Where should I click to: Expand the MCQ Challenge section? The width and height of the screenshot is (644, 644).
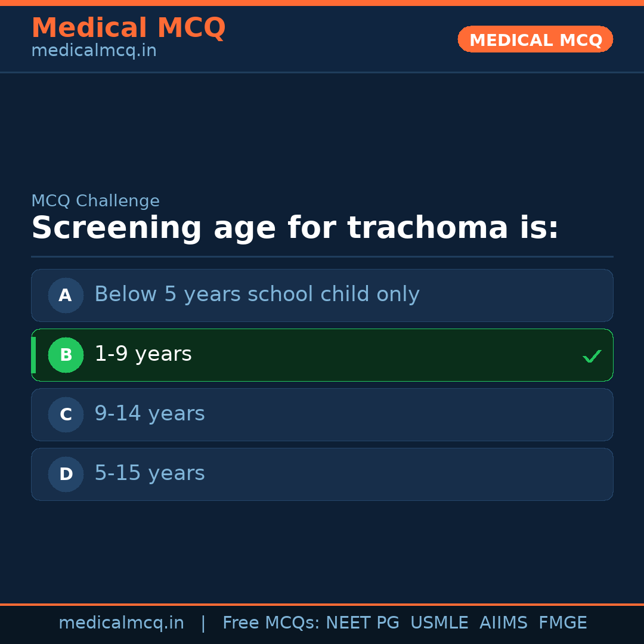[95, 201]
